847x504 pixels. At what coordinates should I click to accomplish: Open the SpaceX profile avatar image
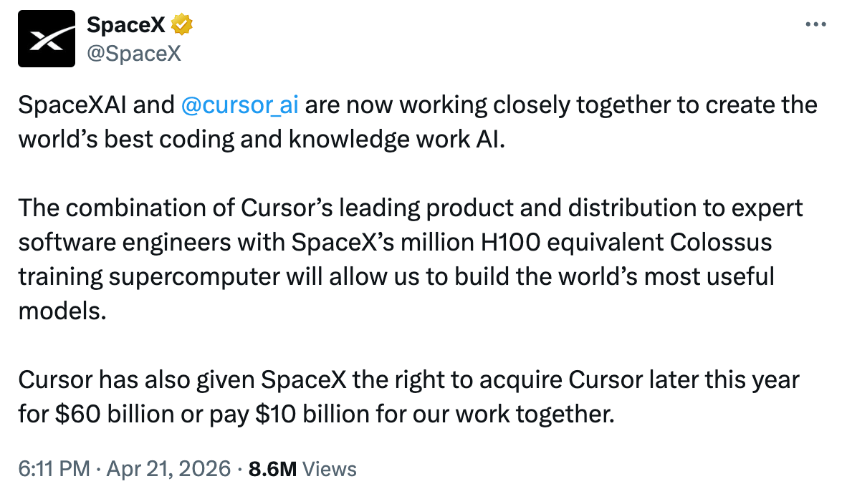click(47, 39)
